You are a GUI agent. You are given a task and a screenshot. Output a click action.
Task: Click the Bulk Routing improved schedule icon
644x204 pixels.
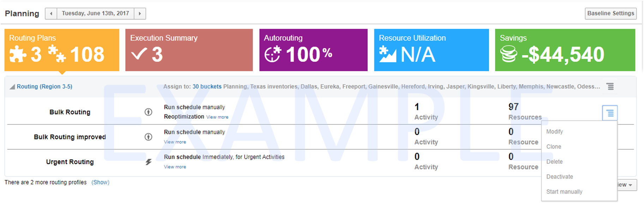149,137
